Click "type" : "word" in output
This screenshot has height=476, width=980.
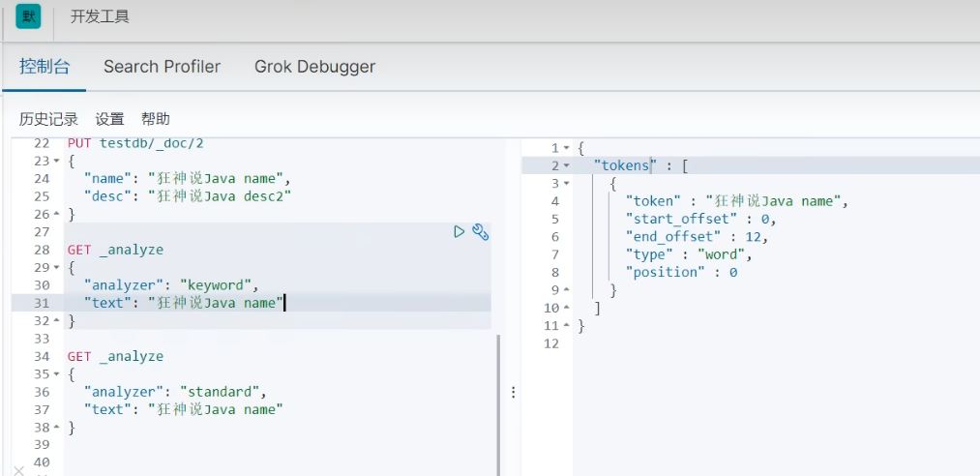(688, 254)
